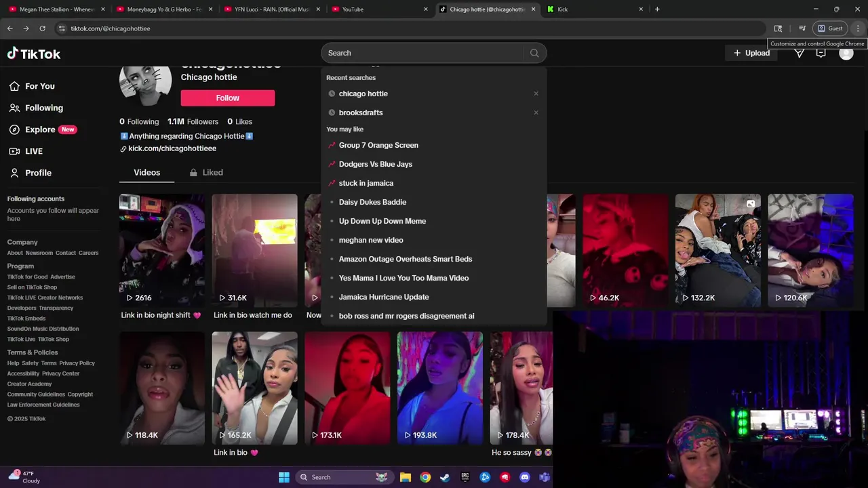This screenshot has height=488, width=868.
Task: Open the LIVE section
Action: tap(26, 151)
